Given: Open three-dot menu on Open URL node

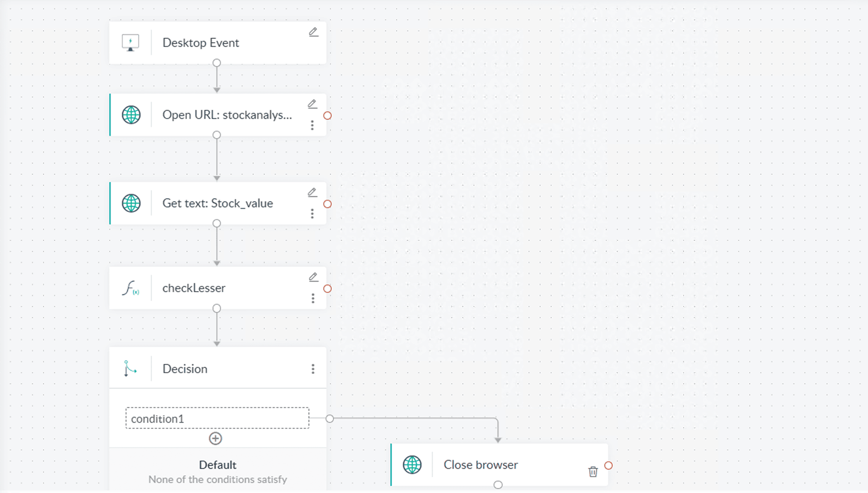Looking at the screenshot, I should [312, 125].
